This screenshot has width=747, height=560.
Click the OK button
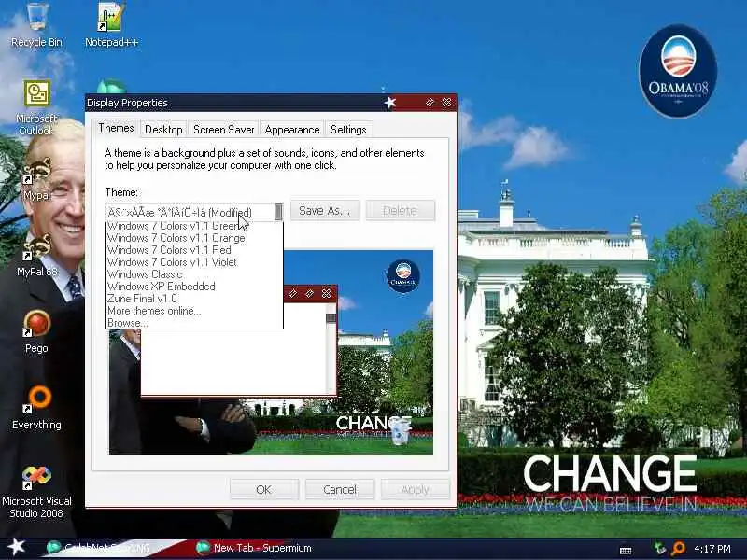point(264,489)
